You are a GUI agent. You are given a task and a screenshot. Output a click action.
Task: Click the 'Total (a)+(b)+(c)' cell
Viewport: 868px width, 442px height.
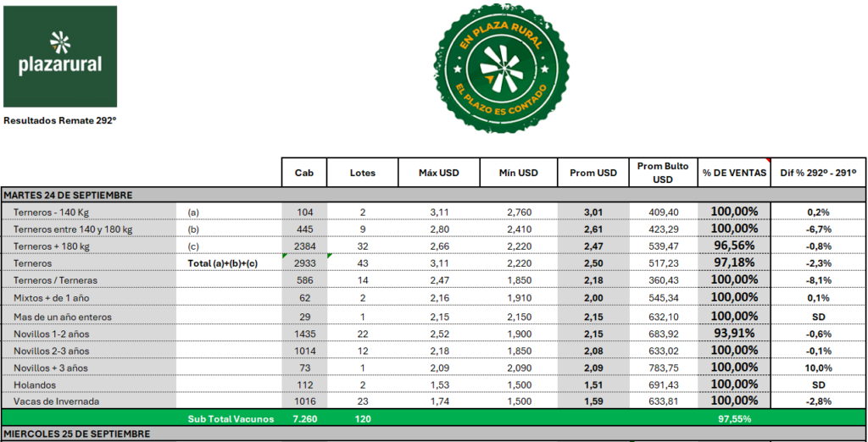pos(224,263)
